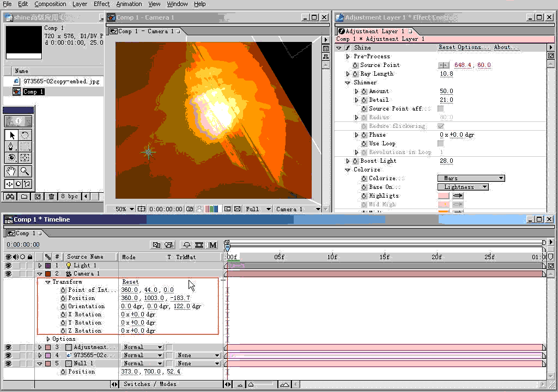Open the File menu
The width and height of the screenshot is (558, 392).
tap(7, 4)
